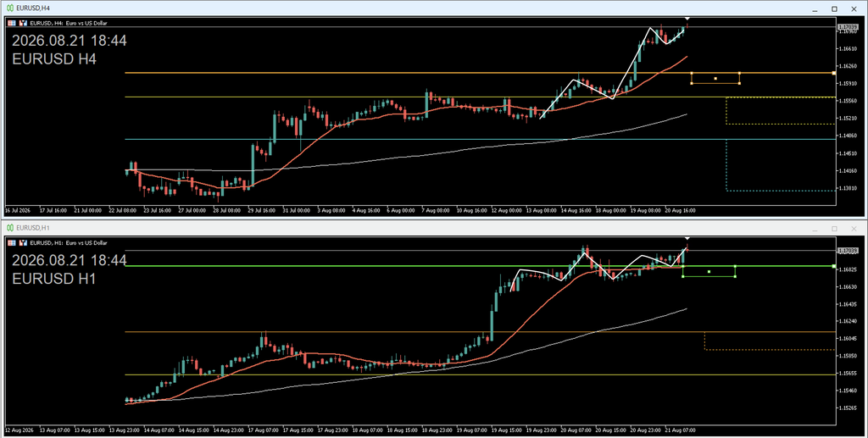Select the orange line's right-edge handle in H4
The image size is (868, 438).
pos(834,73)
